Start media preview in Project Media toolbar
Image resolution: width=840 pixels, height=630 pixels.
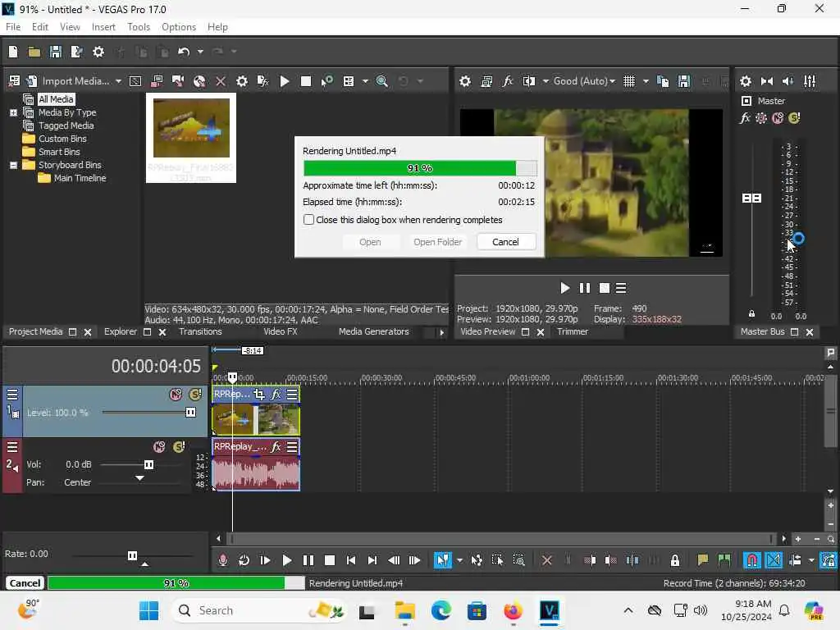[285, 81]
